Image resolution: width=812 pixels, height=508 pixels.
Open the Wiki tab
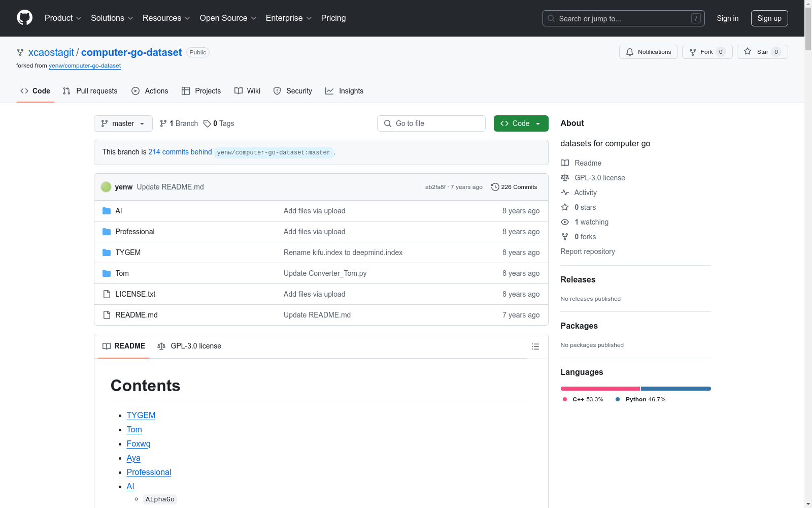click(x=248, y=91)
